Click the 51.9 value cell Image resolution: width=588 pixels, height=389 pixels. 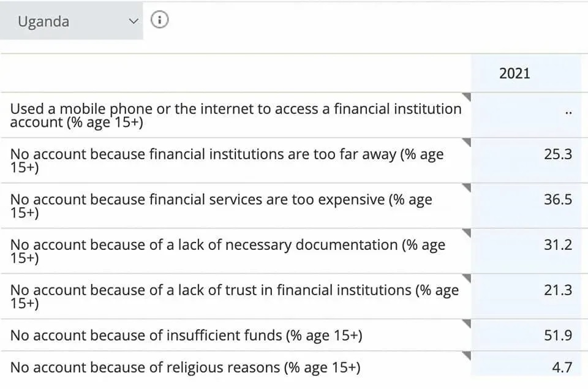tap(526, 335)
